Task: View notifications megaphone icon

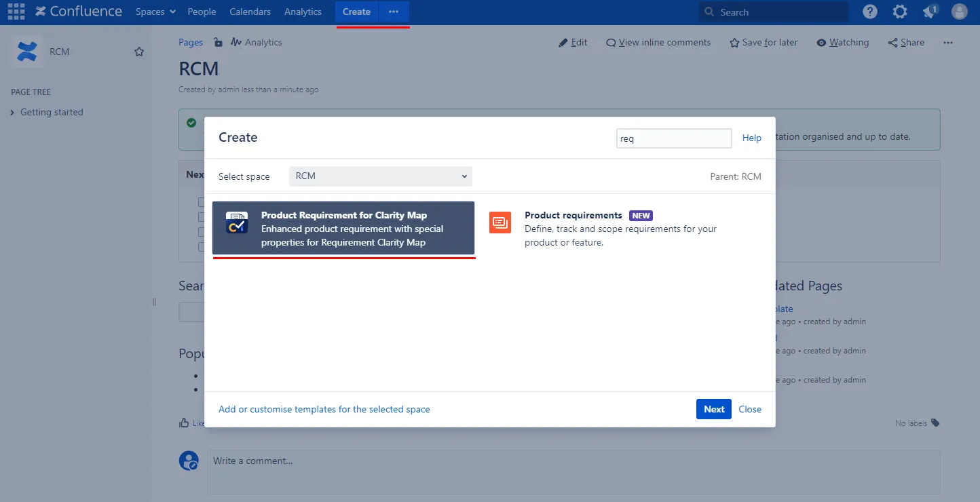Action: 930,12
